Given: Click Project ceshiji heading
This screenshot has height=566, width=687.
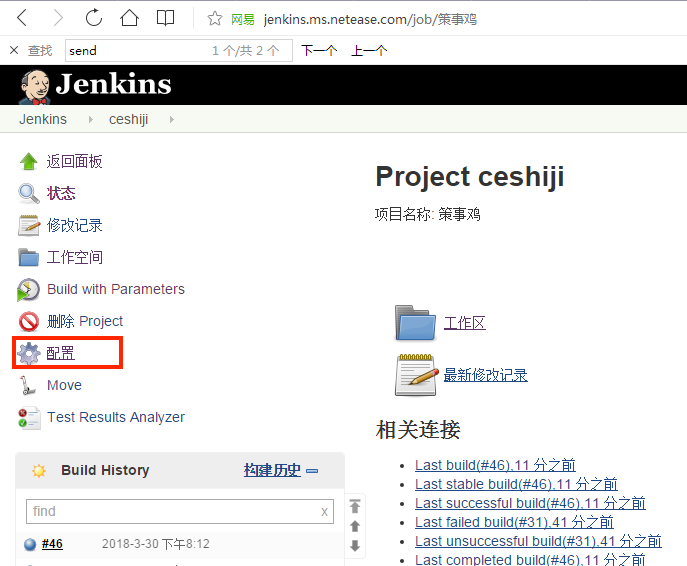Looking at the screenshot, I should click(470, 177).
